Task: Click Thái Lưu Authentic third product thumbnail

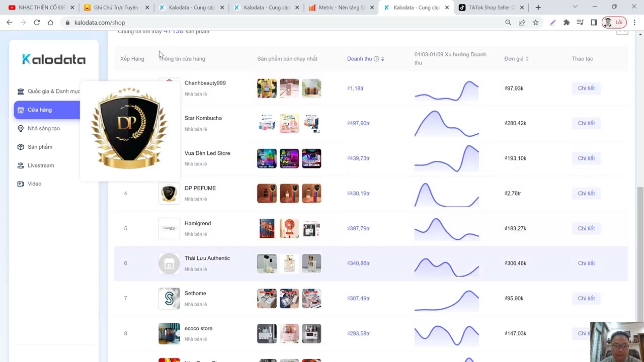Action: click(311, 263)
